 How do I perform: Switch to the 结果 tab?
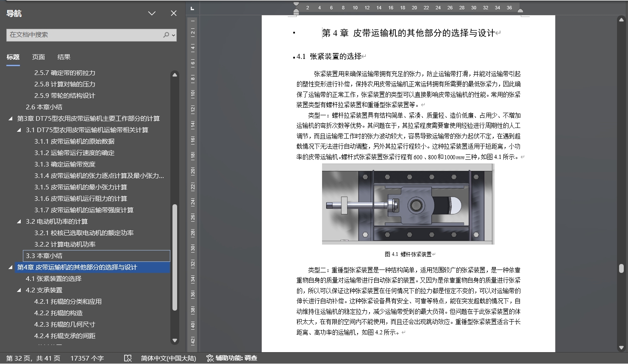(64, 57)
